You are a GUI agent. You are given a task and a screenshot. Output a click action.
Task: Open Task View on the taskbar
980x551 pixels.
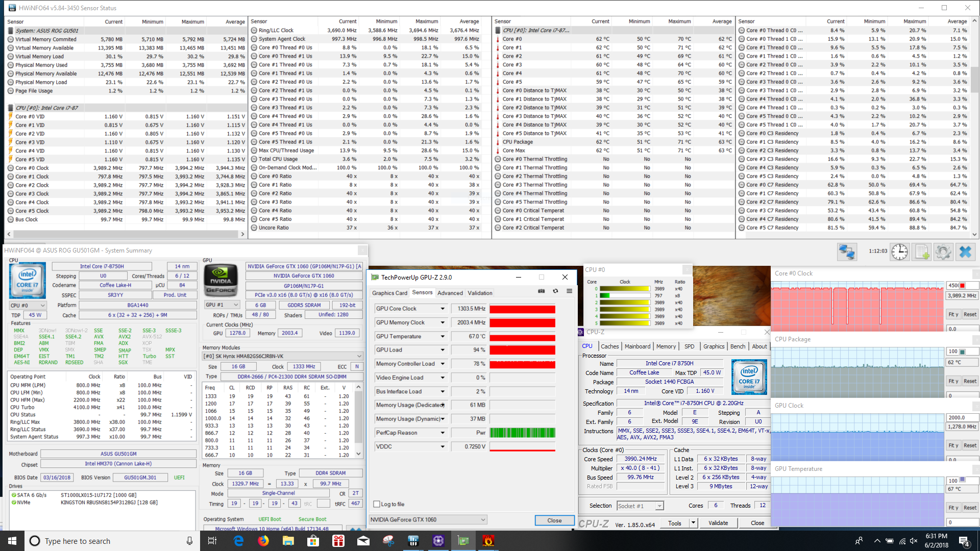pos(212,541)
